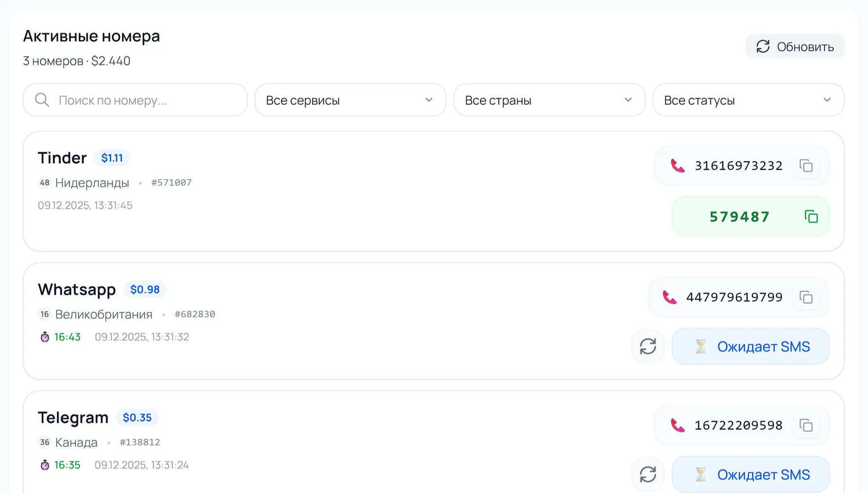Copy the Telegram number 16722209598

pyautogui.click(x=806, y=425)
